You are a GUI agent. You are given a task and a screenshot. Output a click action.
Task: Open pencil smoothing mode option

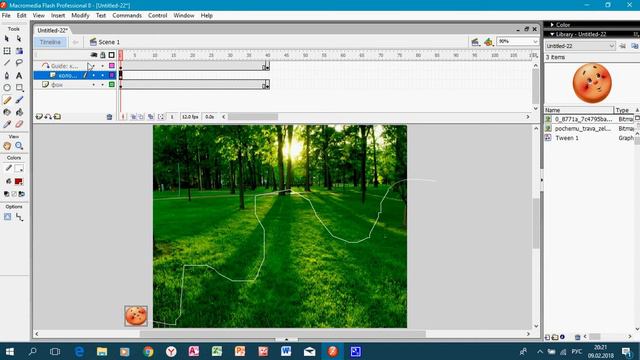(19, 217)
